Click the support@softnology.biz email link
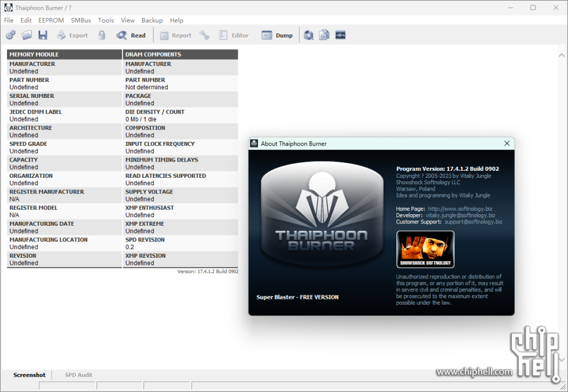The image size is (568, 392). coord(473,222)
